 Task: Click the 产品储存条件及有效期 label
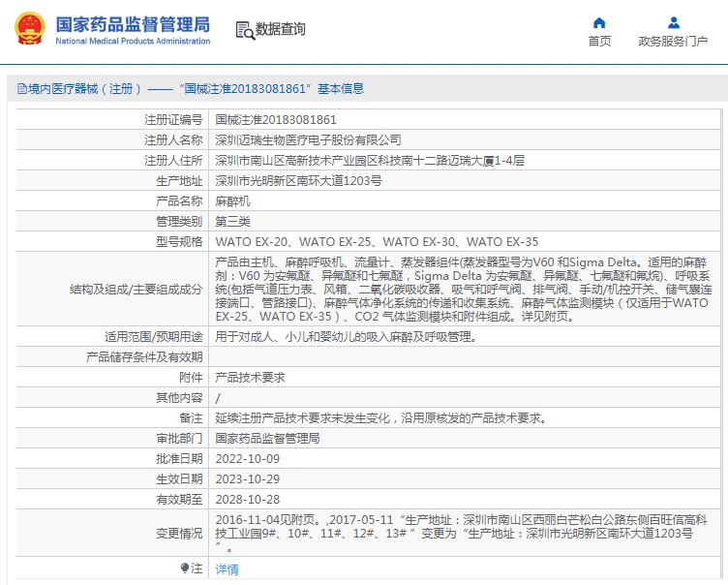144,357
